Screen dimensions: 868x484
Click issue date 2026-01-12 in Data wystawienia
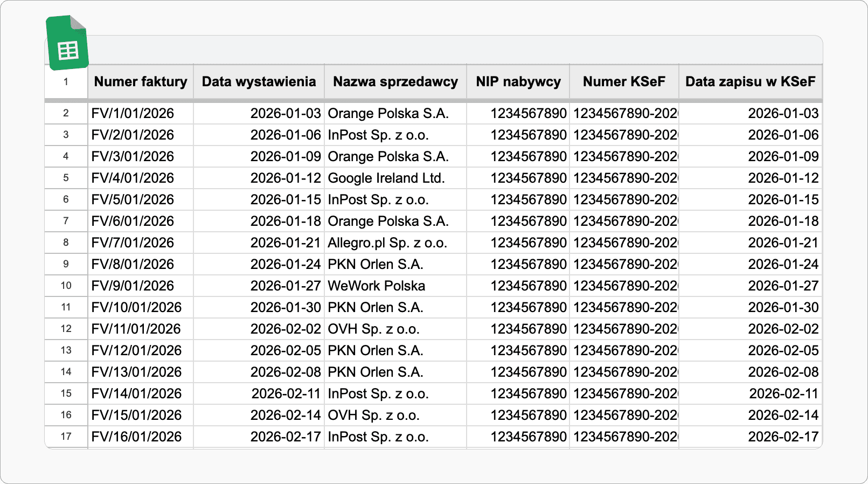[259, 178]
